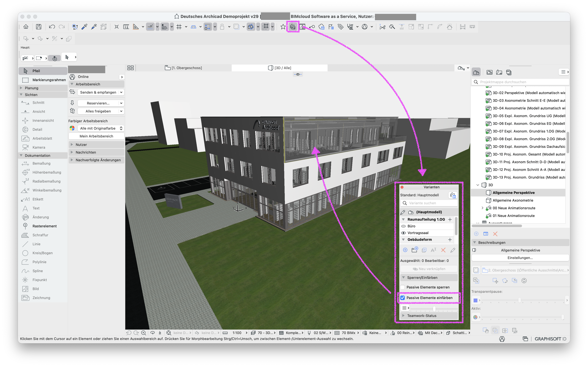This screenshot has height=367, width=588.
Task: Select the Pfeil arrow tool
Action: [43, 71]
